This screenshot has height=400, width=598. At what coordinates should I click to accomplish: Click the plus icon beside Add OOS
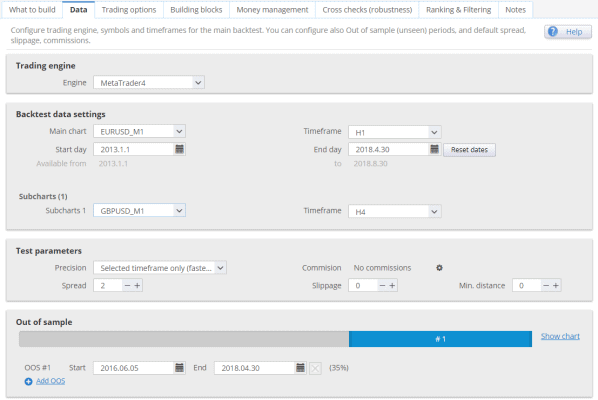pyautogui.click(x=28, y=381)
